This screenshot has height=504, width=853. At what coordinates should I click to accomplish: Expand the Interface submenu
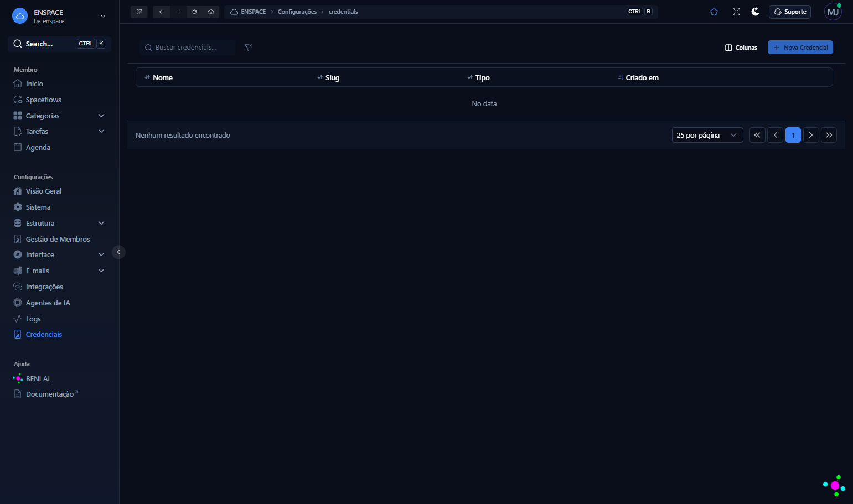[101, 254]
